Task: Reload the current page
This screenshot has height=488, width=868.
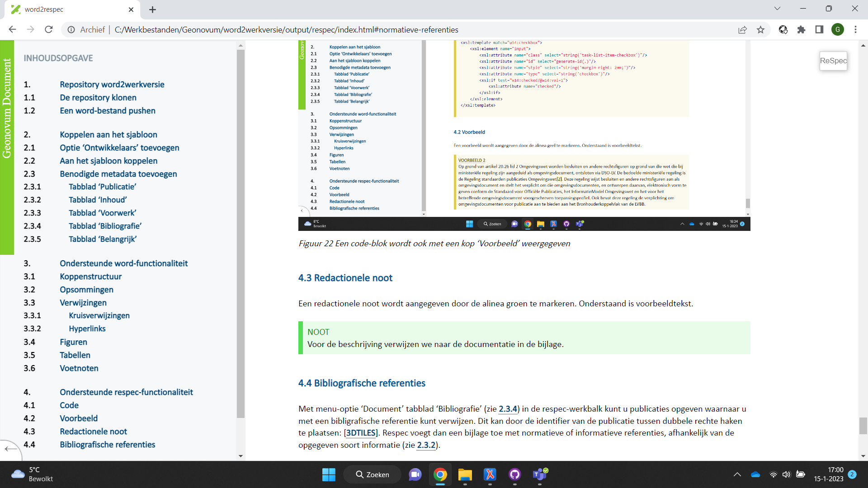Action: click(49, 30)
